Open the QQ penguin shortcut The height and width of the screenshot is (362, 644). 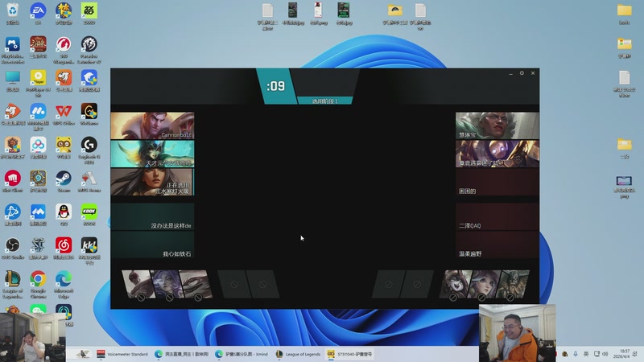[64, 215]
